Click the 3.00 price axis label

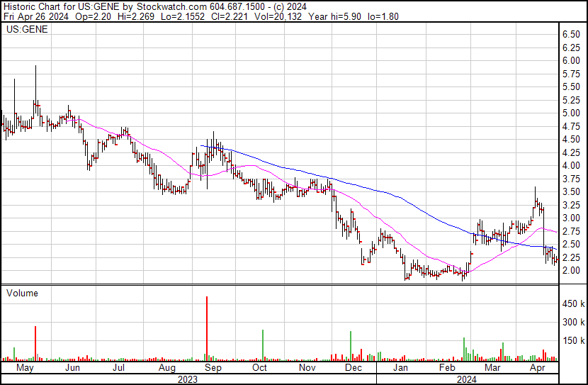(571, 218)
